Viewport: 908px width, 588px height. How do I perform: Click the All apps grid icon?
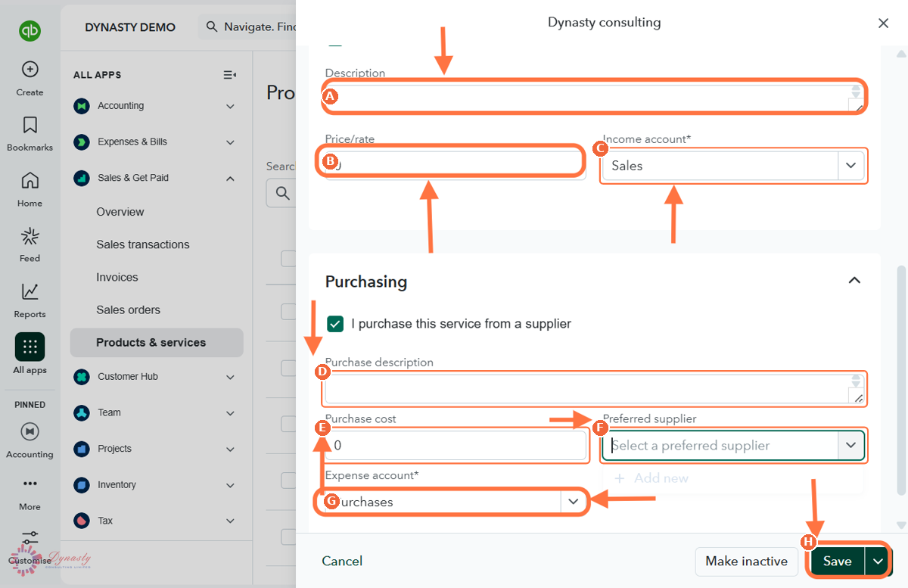tap(30, 347)
